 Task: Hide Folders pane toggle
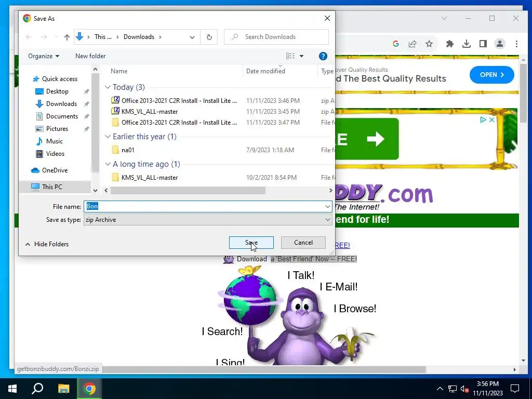point(47,244)
